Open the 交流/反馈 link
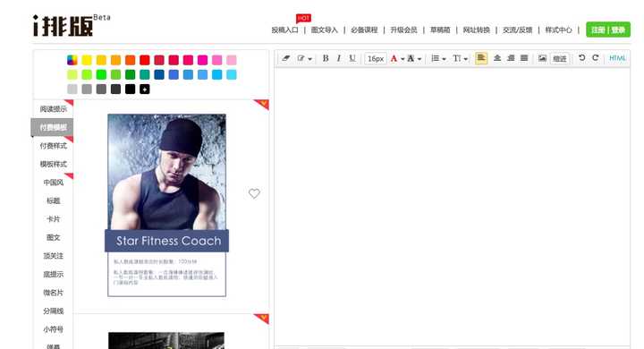The width and height of the screenshot is (644, 349). (517, 30)
